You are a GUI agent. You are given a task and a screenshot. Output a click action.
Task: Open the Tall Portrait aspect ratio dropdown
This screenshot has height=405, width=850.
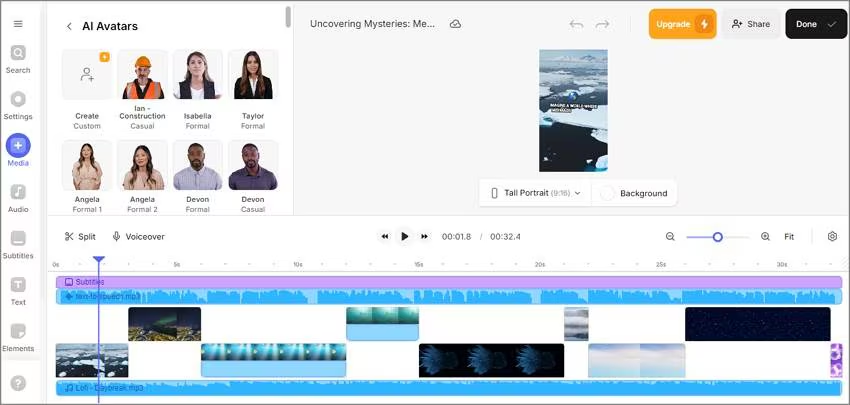point(536,193)
